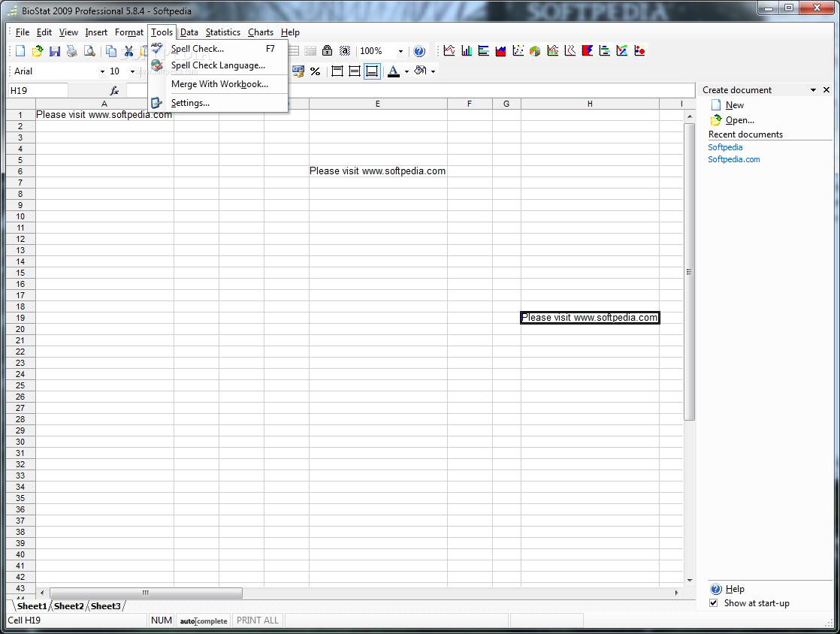Click the horizontal scrollbar thumb

coord(146,593)
